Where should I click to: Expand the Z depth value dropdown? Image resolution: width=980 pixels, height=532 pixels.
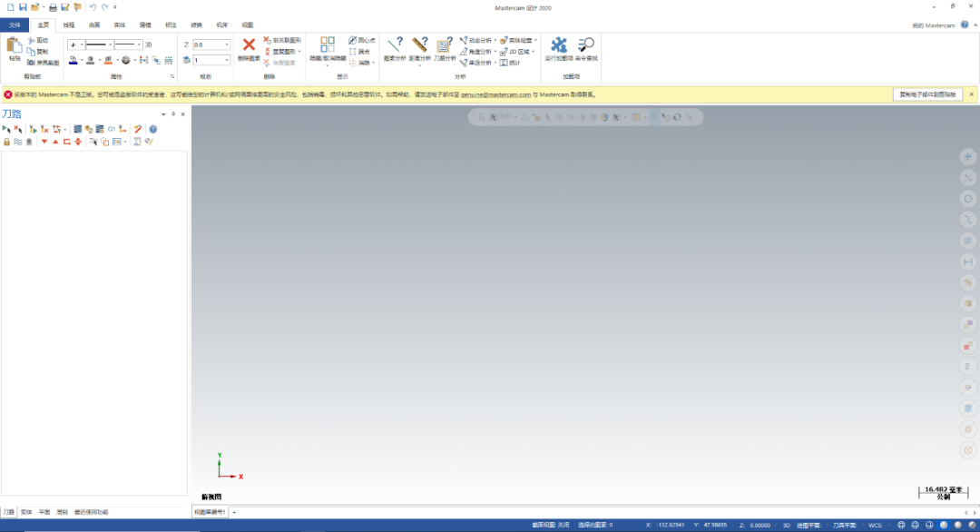point(226,45)
